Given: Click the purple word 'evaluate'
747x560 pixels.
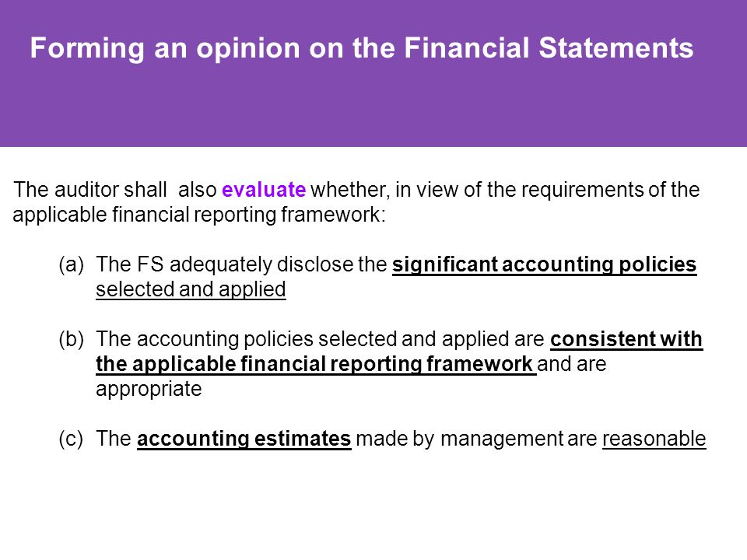Looking at the screenshot, I should (x=264, y=190).
